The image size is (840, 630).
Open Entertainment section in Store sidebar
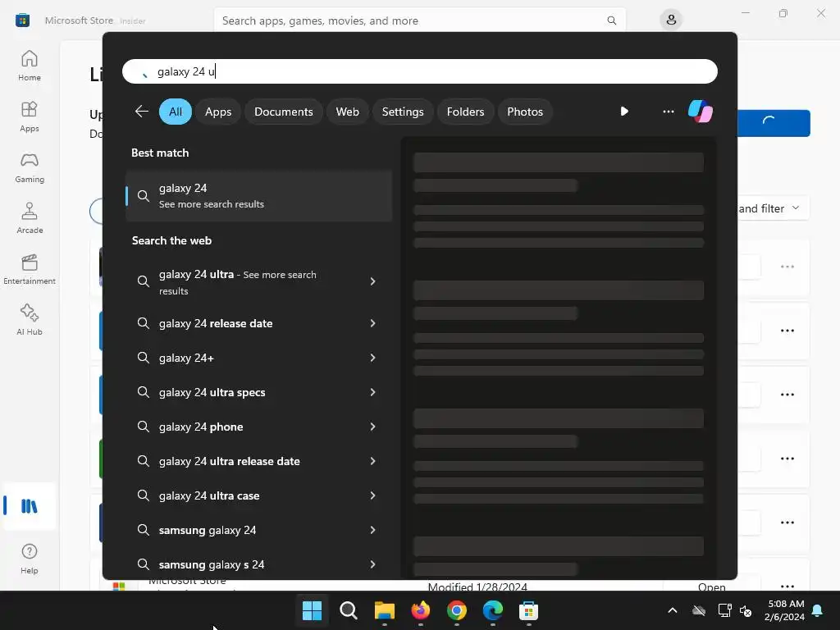[30, 269]
